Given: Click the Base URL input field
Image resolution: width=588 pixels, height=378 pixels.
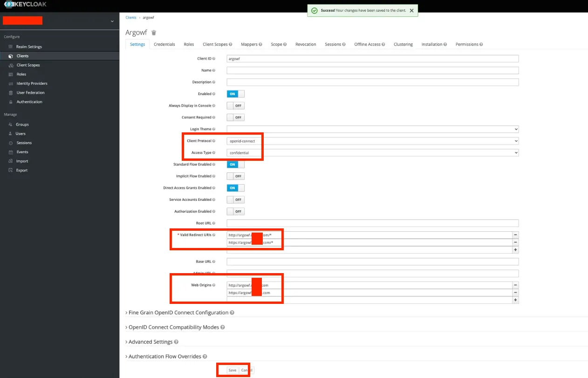Looking at the screenshot, I should (x=373, y=262).
